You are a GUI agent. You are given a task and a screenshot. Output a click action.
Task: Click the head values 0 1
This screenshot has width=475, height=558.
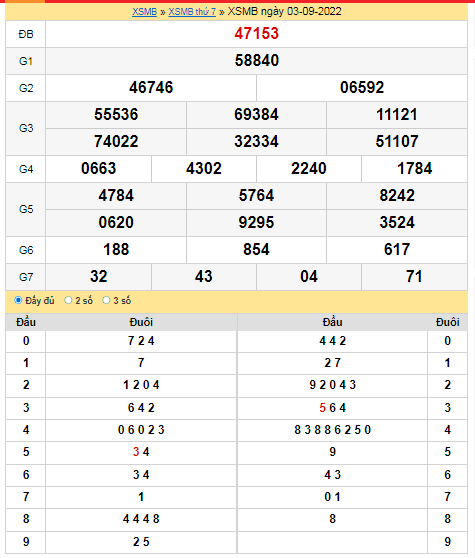[332, 497]
